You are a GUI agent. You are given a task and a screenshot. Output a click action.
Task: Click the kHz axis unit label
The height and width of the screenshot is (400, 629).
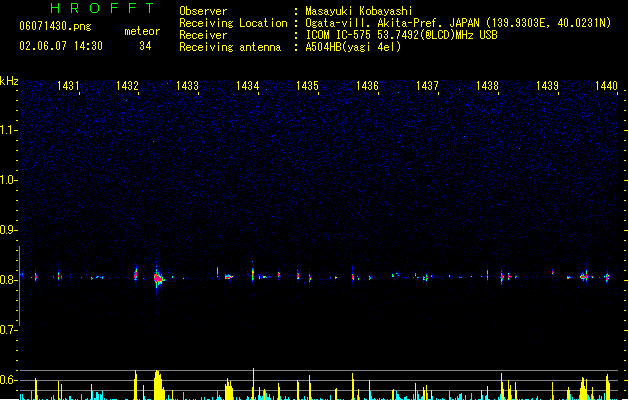click(9, 81)
